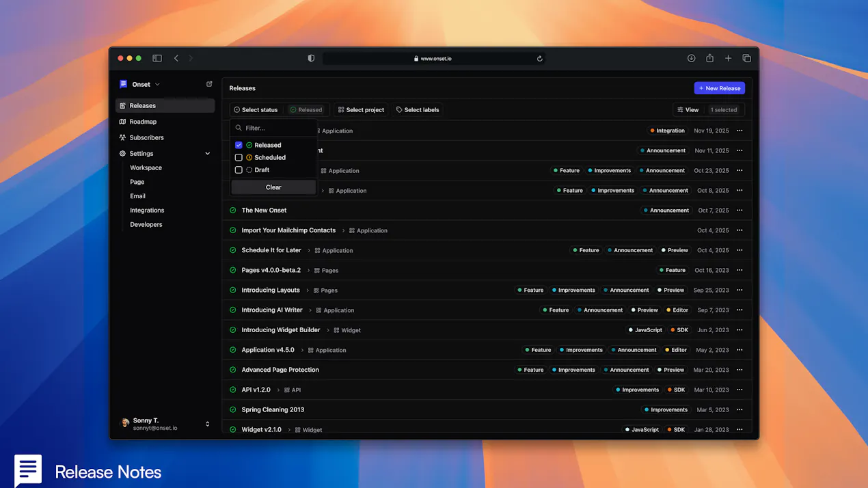Screen dimensions: 868x488
Task: Click the API project of API v1.2.0
Action: tap(293, 390)
